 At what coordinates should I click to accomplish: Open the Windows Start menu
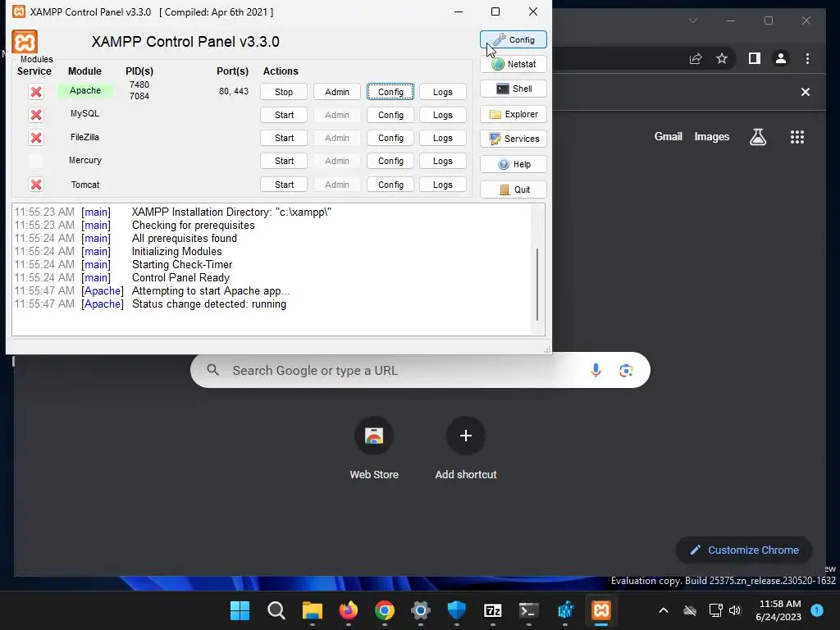click(x=240, y=610)
